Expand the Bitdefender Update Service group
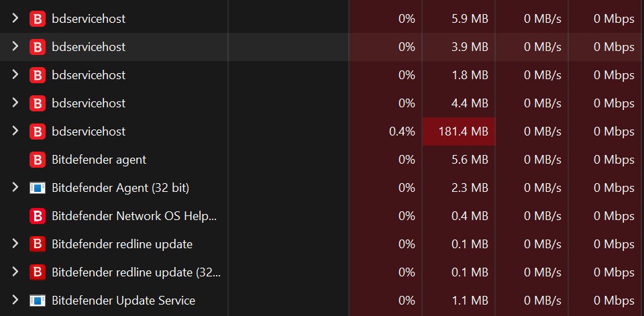The width and height of the screenshot is (644, 316). tap(15, 300)
